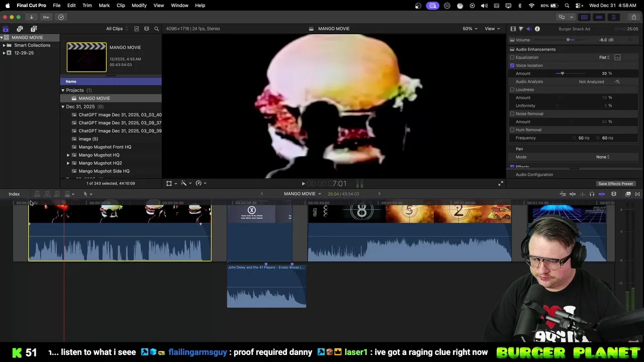Image resolution: width=644 pixels, height=362 pixels.
Task: Enable the Equalization checkbox
Action: [512, 57]
